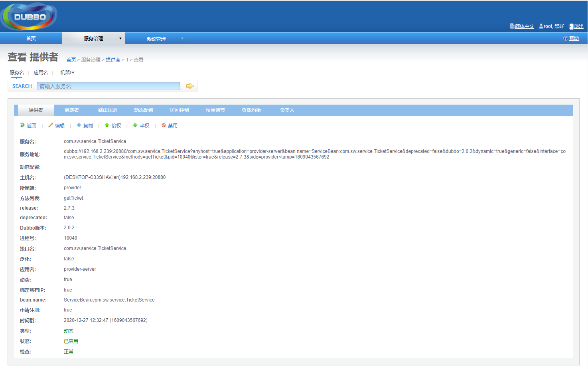Click the blue plus copy icon
The height and width of the screenshot is (369, 588).
[x=79, y=125]
